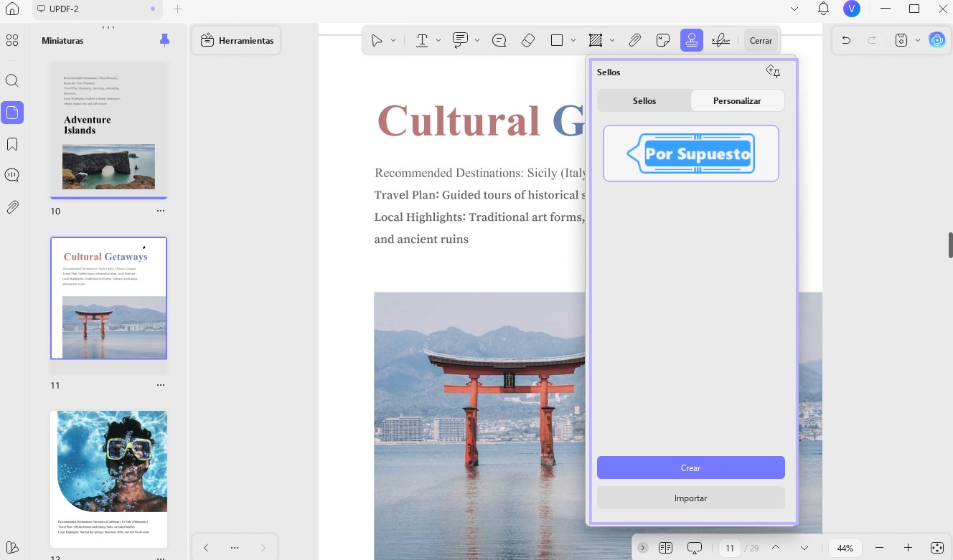The image size is (953, 560).
Task: Go to previous view in thumbnail footer
Action: tap(206, 548)
